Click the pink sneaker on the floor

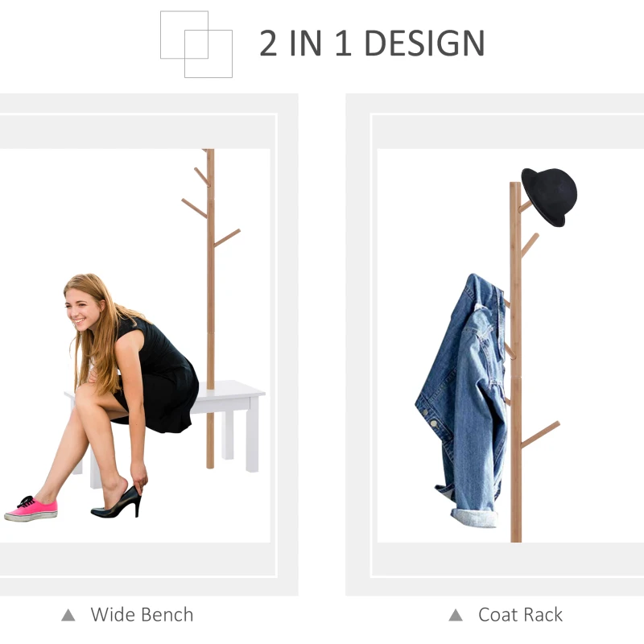click(x=31, y=509)
